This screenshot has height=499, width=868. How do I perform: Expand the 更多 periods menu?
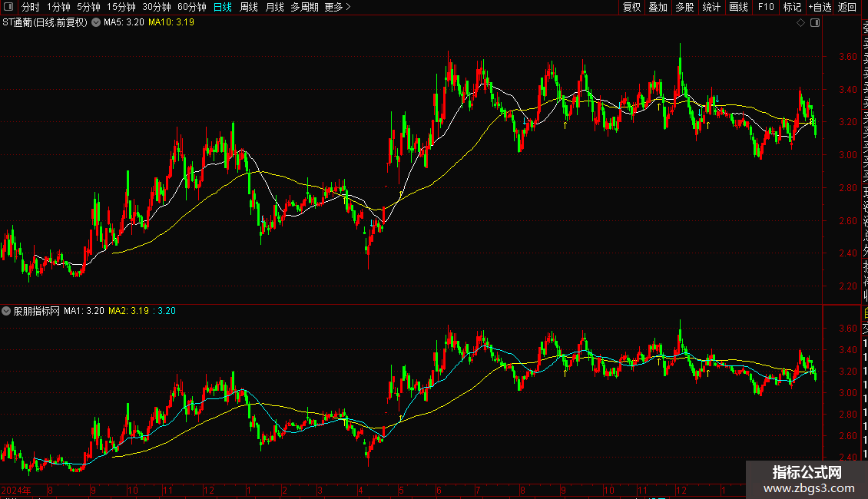(338, 7)
